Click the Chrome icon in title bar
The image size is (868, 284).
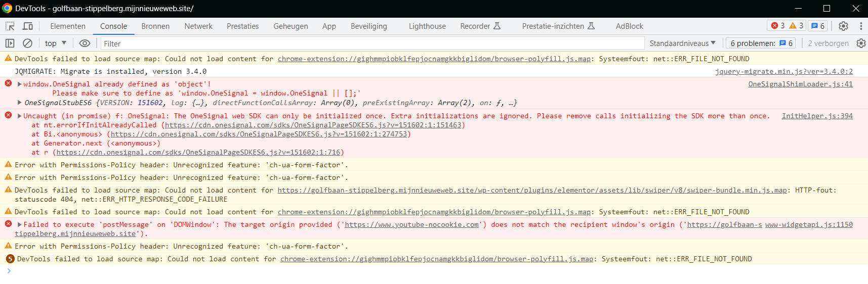(x=7, y=8)
